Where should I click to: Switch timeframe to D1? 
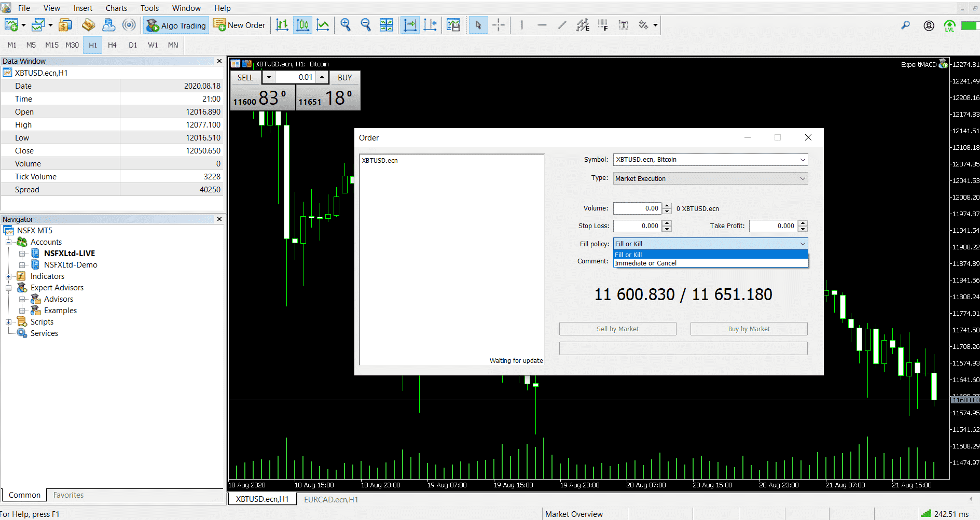coord(133,45)
